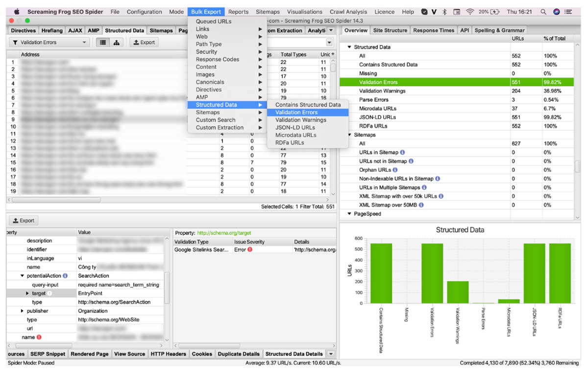Open Spotlight search icon
This screenshot has height=374, width=588.
click(x=543, y=12)
